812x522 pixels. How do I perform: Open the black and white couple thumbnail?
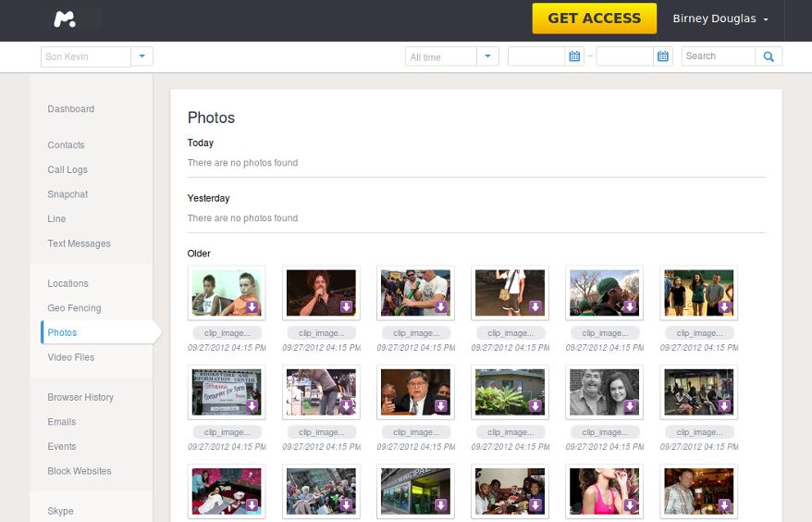(x=604, y=391)
